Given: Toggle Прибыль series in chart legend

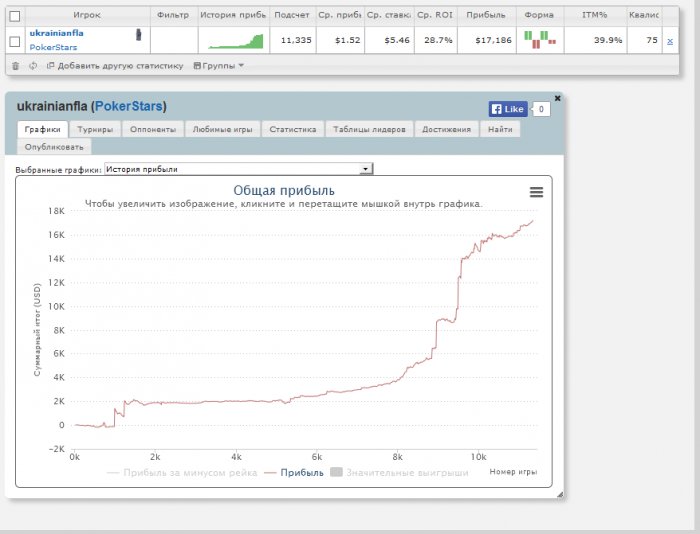Looking at the screenshot, I should tap(302, 472).
